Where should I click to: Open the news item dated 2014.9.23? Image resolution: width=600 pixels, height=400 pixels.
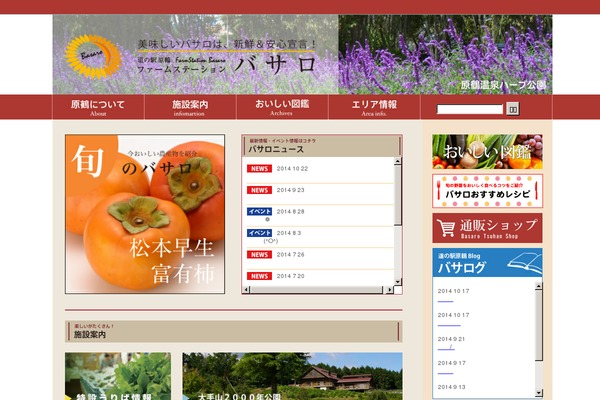[290, 190]
